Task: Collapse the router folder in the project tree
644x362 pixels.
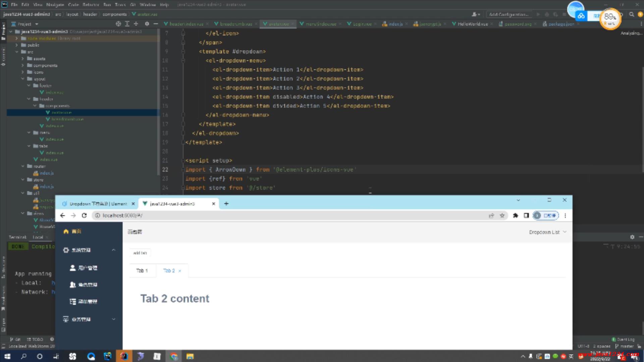Action: tap(23, 166)
